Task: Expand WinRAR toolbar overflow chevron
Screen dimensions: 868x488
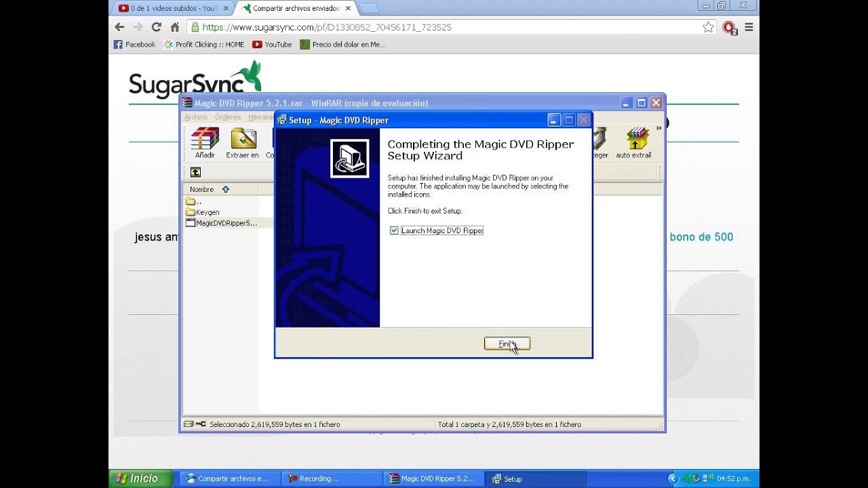Action: (x=658, y=128)
